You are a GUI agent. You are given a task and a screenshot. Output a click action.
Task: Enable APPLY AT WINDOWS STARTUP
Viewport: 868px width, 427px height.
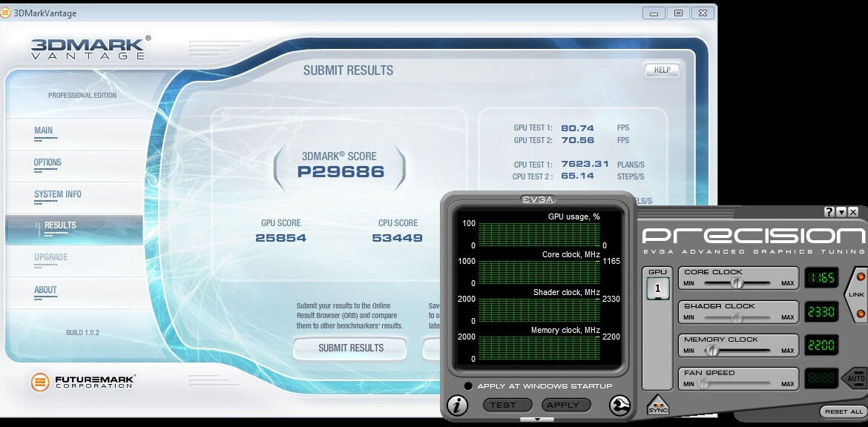click(x=467, y=385)
